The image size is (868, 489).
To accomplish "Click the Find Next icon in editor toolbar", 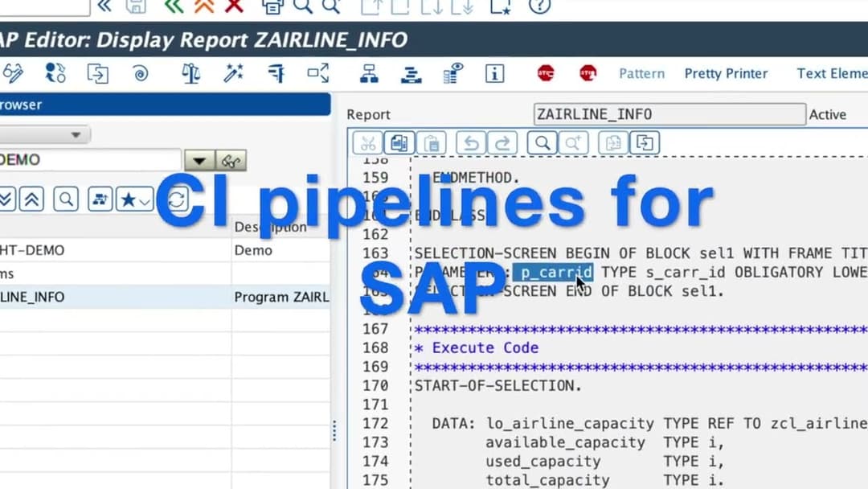I will 573,143.
